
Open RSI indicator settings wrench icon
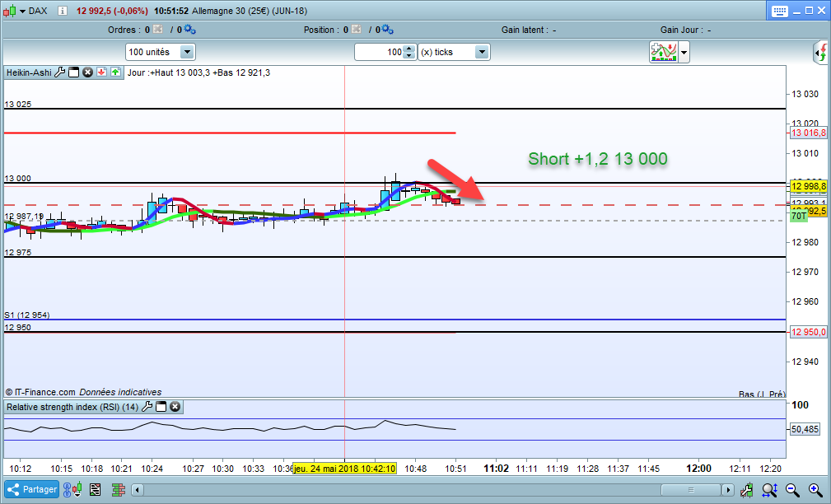pos(147,407)
